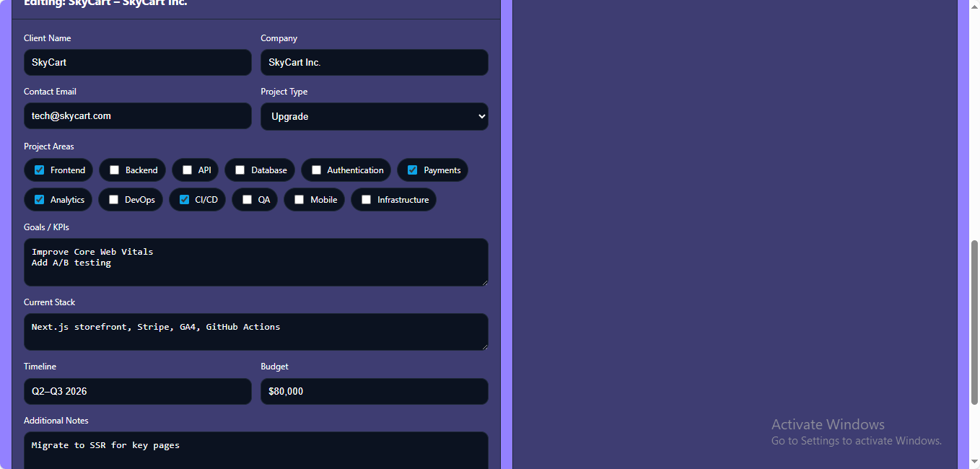
Task: Click the Current Stack resize handle
Action: [484, 346]
